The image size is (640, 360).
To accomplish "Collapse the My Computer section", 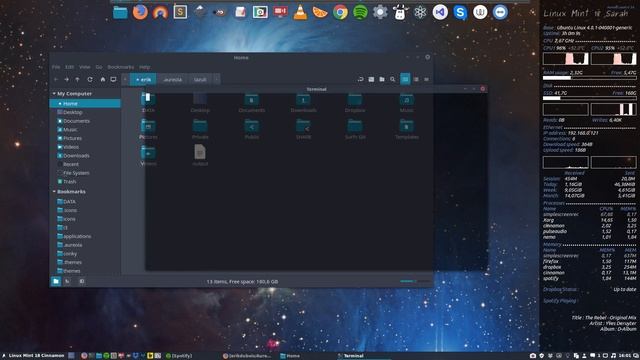I will point(54,94).
